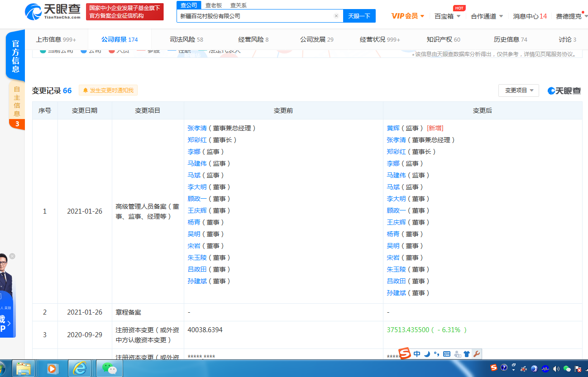Clear the search box with X icon
The height and width of the screenshot is (377, 588).
(x=336, y=16)
